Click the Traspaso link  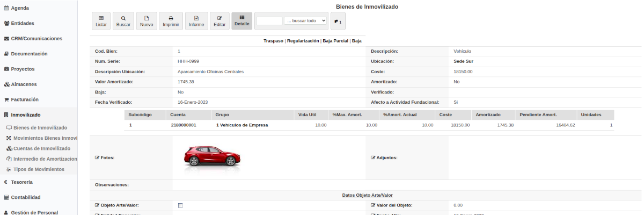pyautogui.click(x=273, y=41)
